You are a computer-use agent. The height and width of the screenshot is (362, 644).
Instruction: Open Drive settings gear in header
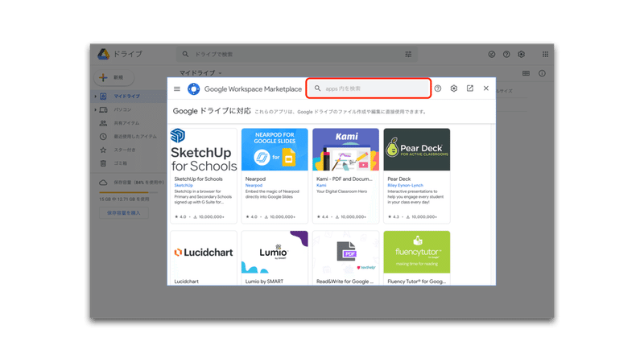(x=521, y=54)
